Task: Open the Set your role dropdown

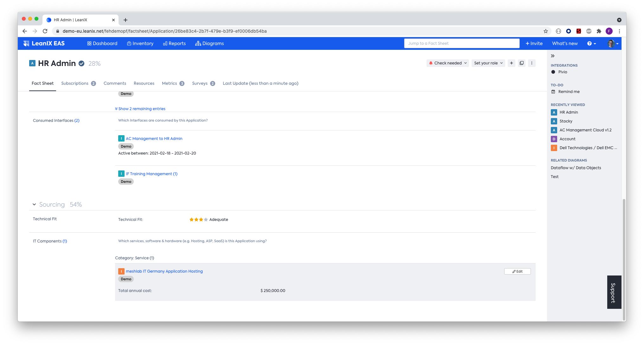Action: [x=488, y=63]
